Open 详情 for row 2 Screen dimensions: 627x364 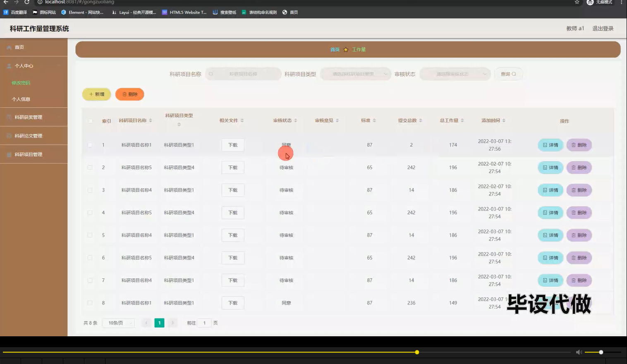tap(550, 168)
